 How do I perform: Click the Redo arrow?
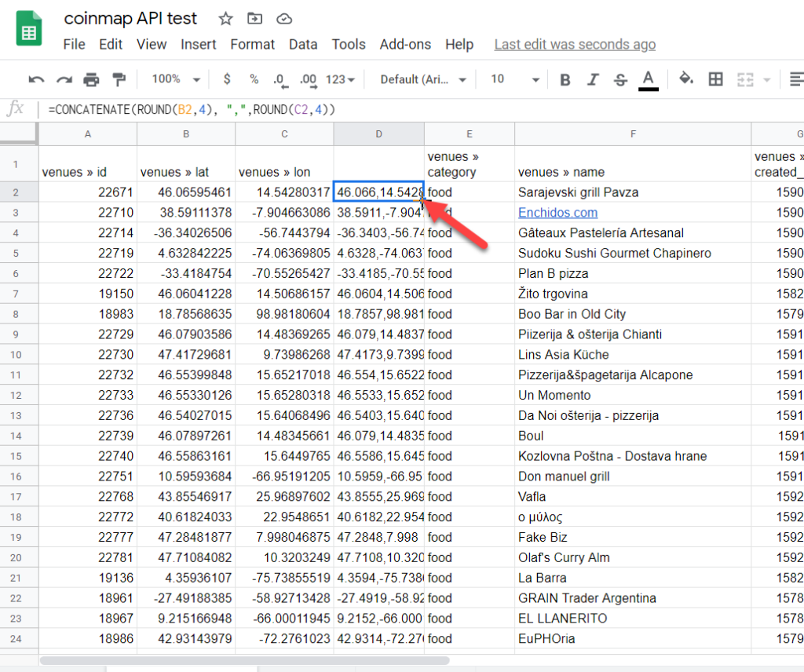pyautogui.click(x=64, y=79)
